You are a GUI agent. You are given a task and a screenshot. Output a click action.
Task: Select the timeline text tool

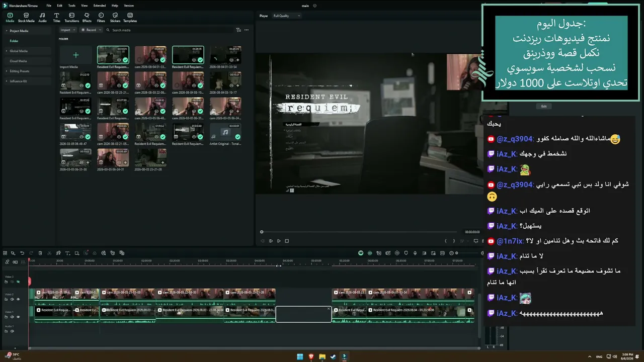coord(67,253)
